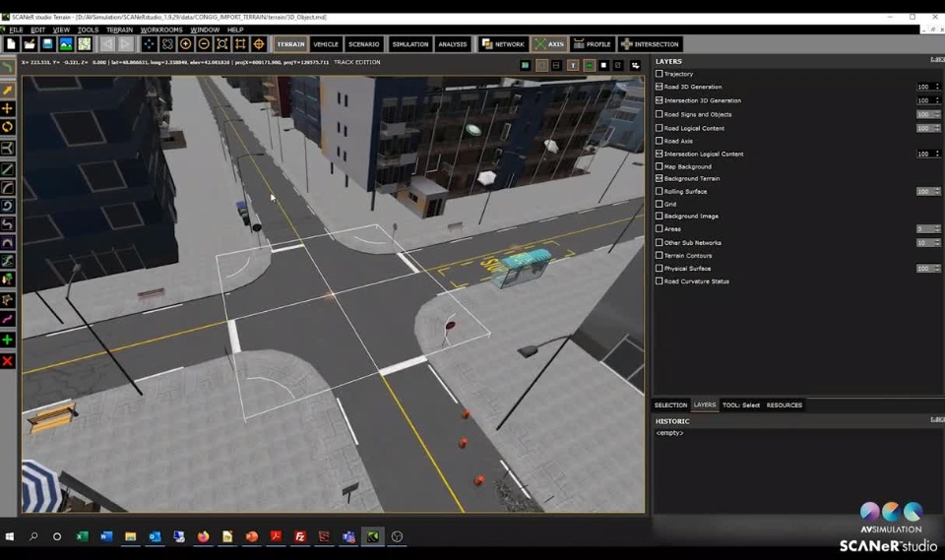
Task: Select the Move tool in left toolbar
Action: click(x=8, y=108)
